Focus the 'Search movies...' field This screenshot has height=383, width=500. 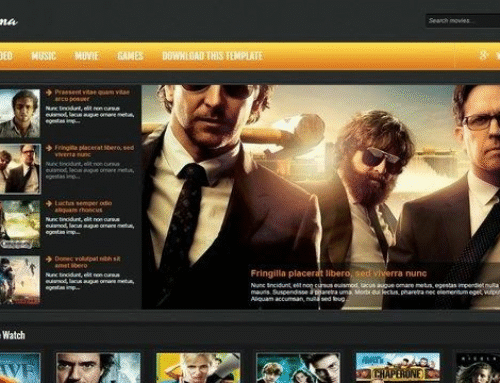(463, 21)
